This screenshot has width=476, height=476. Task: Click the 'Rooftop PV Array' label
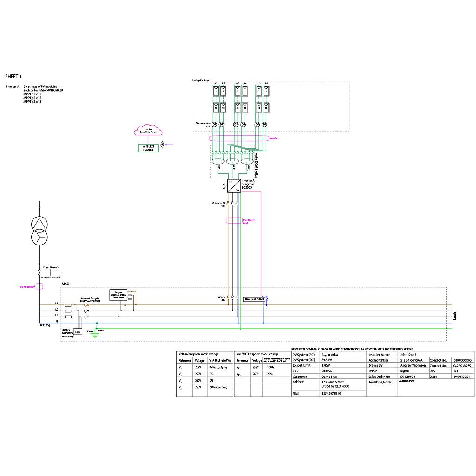[x=200, y=80]
